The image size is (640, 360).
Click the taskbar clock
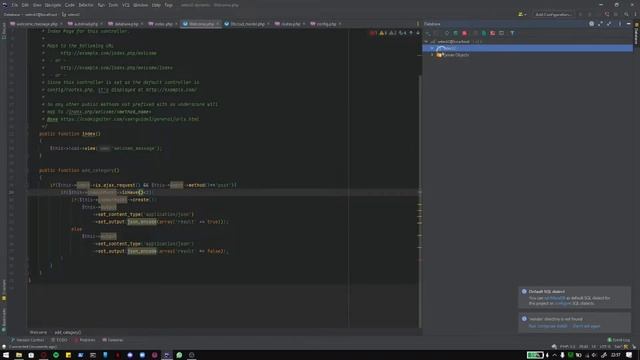click(616, 355)
